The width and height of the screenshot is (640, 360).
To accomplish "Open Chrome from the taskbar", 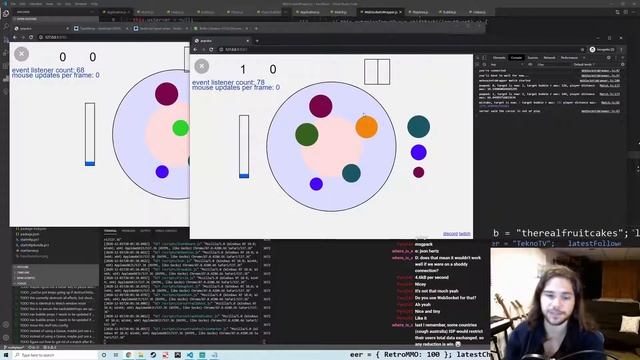I will [129, 355].
